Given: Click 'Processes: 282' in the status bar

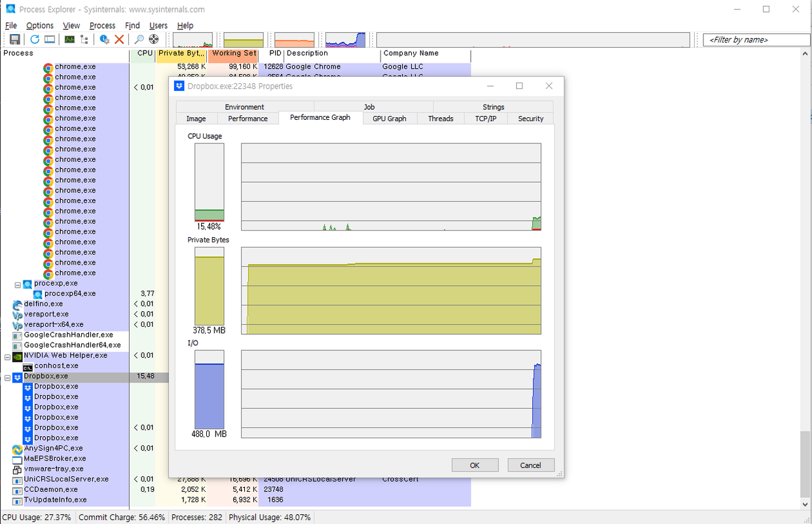Looking at the screenshot, I should click(196, 517).
